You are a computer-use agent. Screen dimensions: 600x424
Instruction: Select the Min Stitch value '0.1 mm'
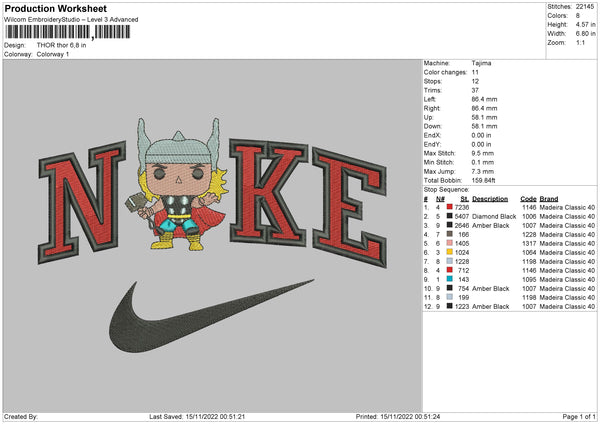click(483, 162)
